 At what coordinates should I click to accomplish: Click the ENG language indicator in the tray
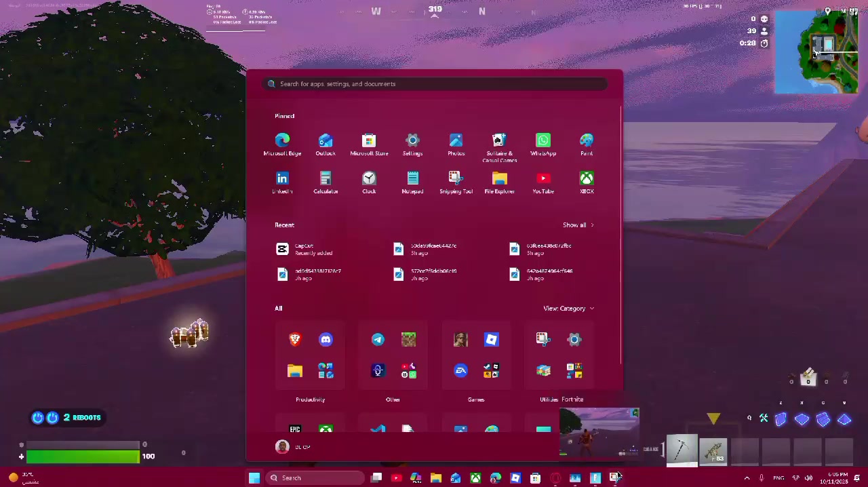779,478
